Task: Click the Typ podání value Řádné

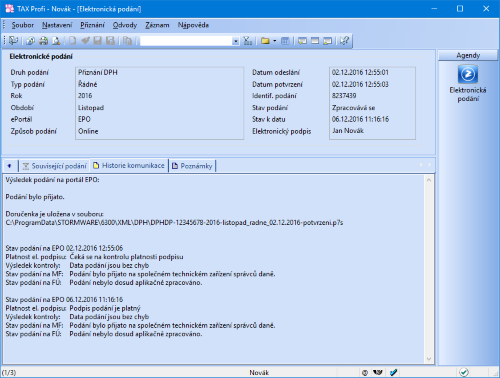Action: [x=88, y=84]
